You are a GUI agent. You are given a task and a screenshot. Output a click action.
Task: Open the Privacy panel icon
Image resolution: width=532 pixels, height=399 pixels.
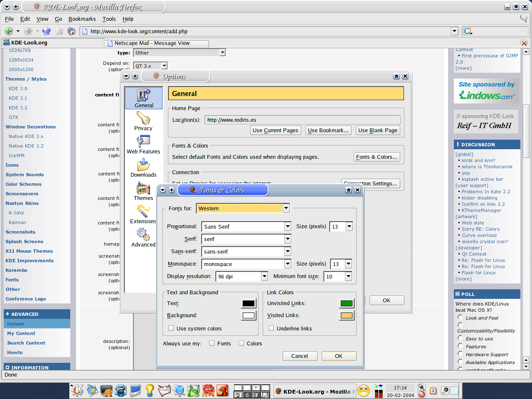coord(143,121)
